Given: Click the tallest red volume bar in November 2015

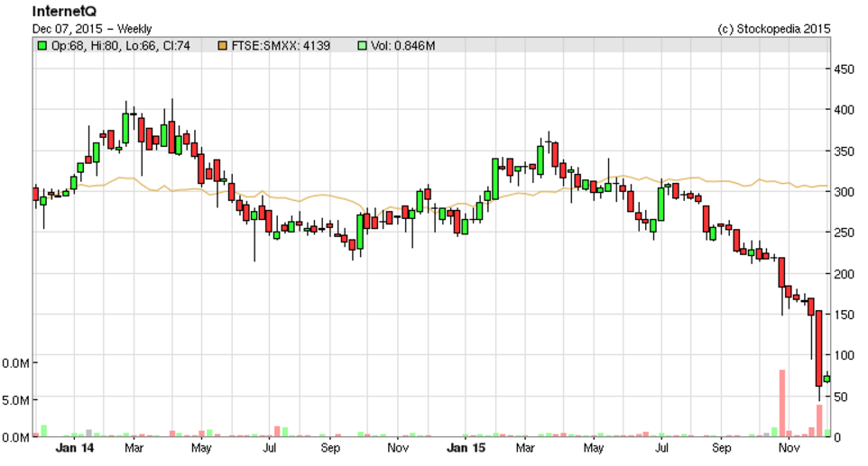Looking at the screenshot, I should (782, 404).
